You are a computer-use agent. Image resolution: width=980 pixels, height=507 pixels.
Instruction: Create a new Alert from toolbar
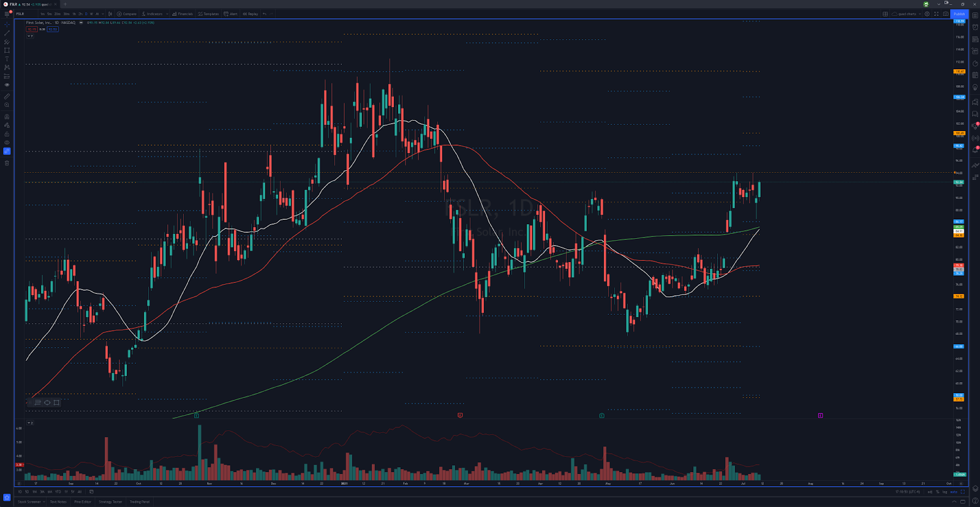(x=231, y=13)
